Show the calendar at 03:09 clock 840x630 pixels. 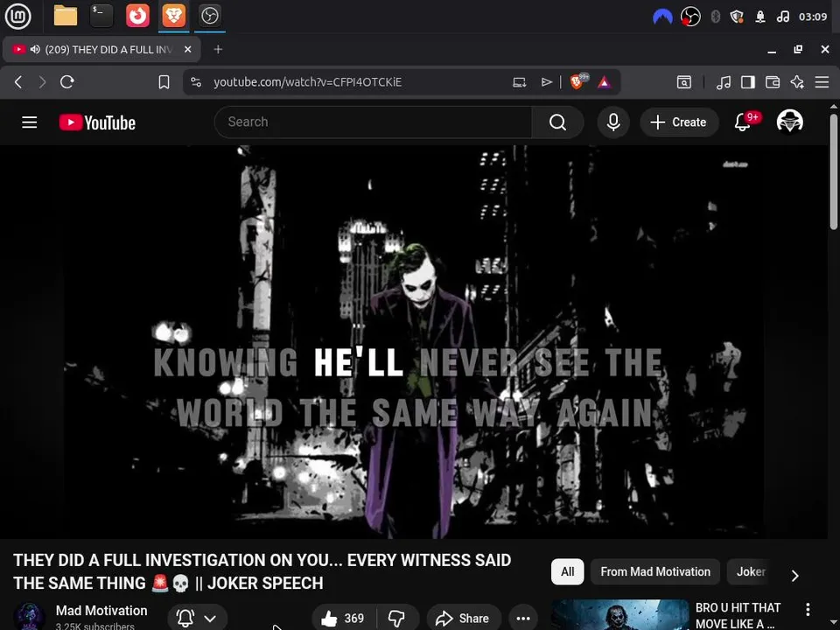coord(813,17)
